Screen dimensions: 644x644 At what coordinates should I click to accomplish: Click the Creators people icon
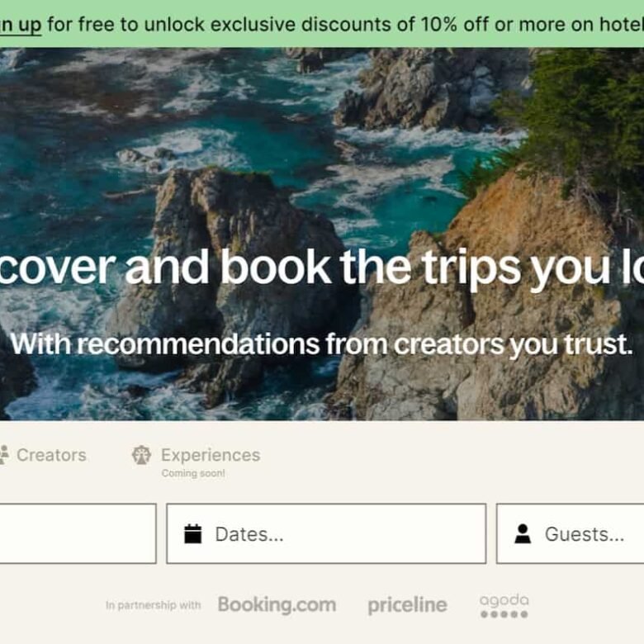point(3,455)
